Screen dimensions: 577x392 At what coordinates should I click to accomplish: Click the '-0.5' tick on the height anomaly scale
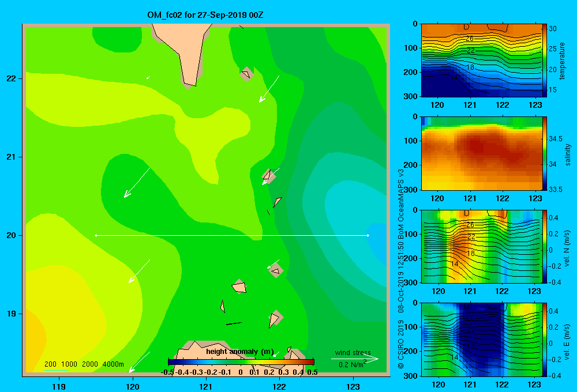[167, 372]
